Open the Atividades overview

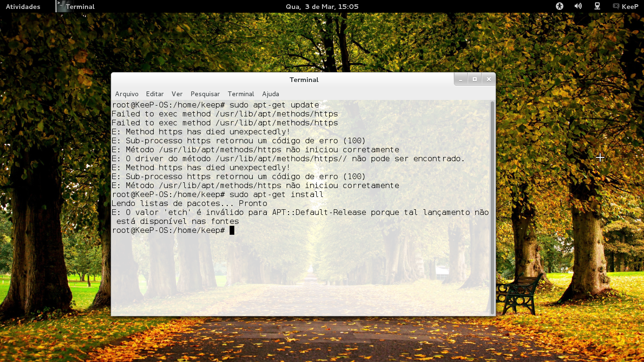click(23, 7)
